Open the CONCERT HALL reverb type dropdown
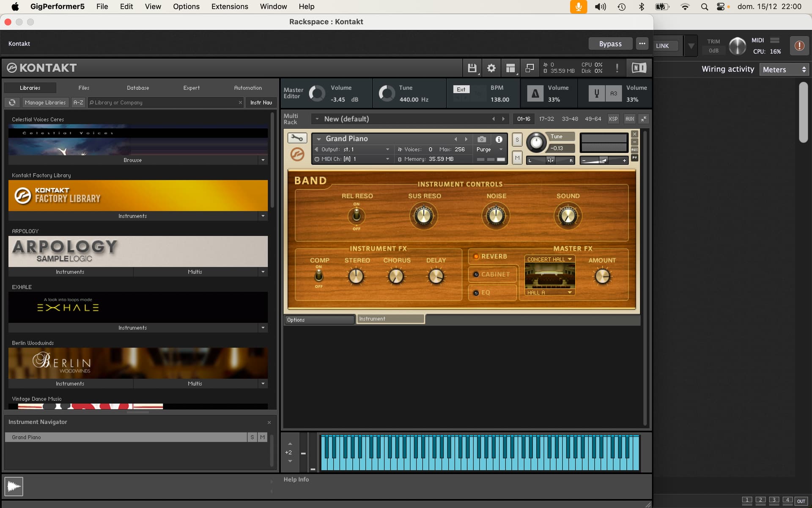Screen dimensions: 812x508 (x=549, y=259)
